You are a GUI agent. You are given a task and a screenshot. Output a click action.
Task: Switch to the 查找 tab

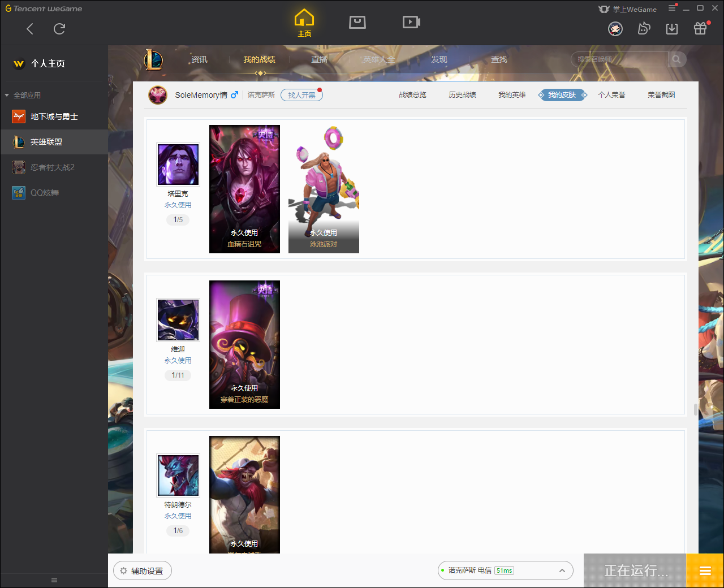(x=499, y=59)
